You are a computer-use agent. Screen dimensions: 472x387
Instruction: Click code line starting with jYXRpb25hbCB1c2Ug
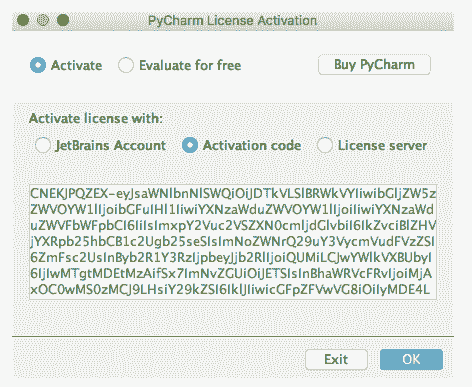(232, 242)
